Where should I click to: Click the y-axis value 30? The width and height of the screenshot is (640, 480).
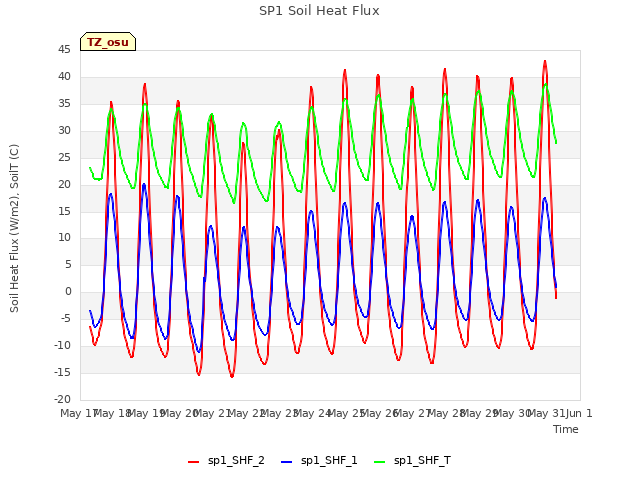coord(64,131)
